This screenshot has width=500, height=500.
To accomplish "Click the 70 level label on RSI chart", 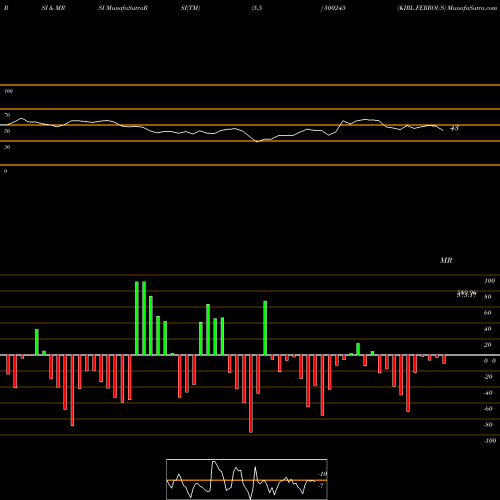I will tap(7, 115).
